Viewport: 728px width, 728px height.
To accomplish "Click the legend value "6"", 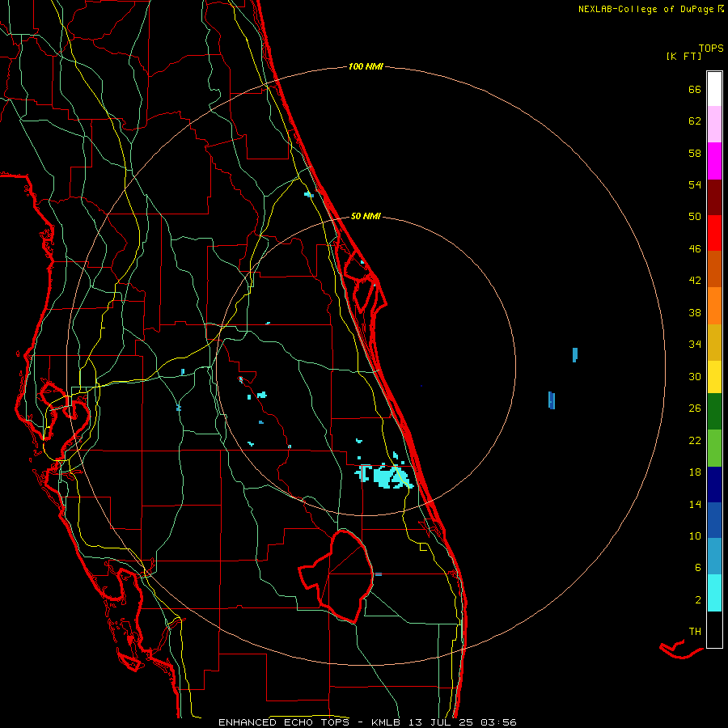I will click(698, 568).
